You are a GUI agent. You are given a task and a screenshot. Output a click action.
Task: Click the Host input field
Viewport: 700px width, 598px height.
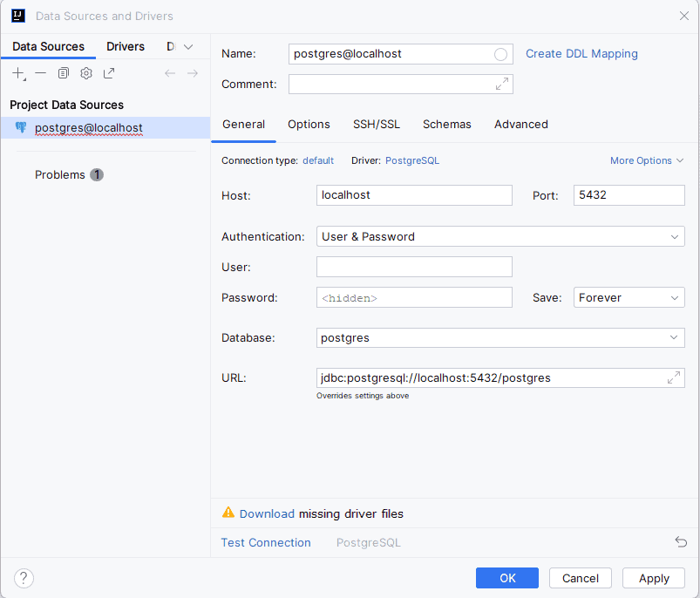414,195
